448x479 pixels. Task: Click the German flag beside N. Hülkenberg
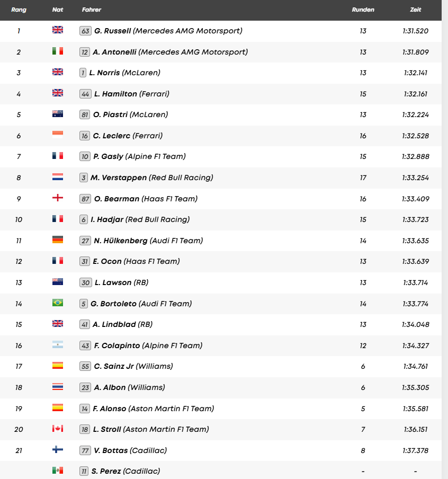[58, 240]
